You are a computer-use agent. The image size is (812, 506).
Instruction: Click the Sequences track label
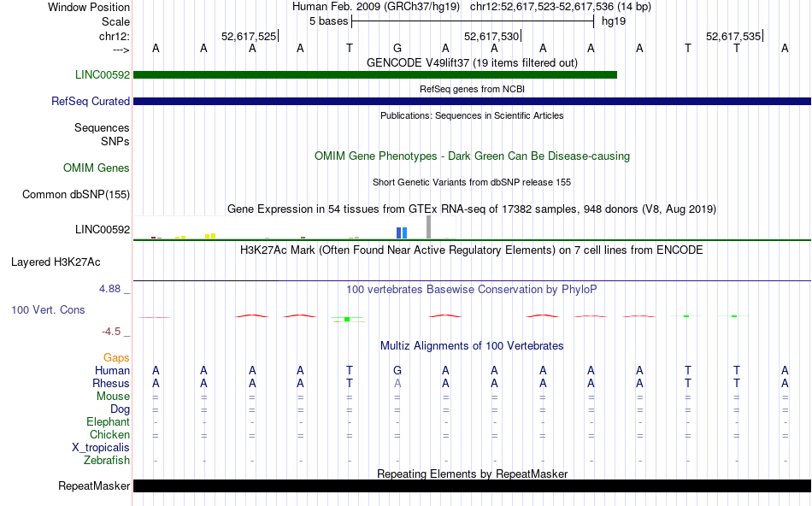[102, 128]
